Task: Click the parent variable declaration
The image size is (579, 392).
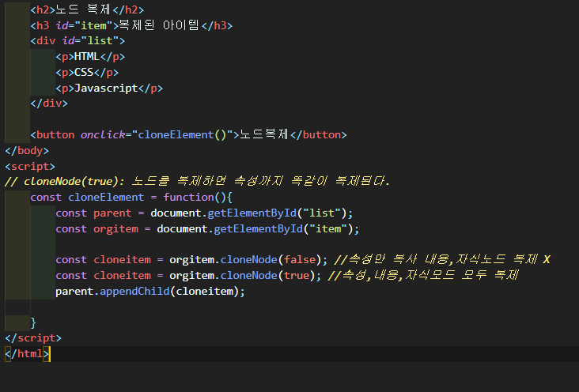Action: [x=112, y=213]
